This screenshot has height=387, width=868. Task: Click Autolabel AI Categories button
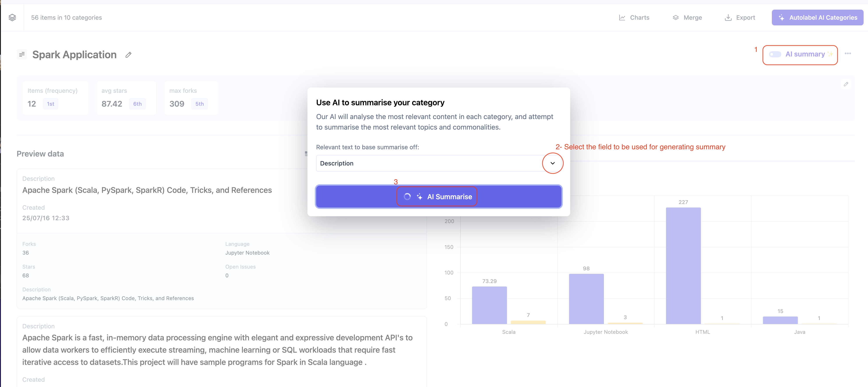point(817,18)
